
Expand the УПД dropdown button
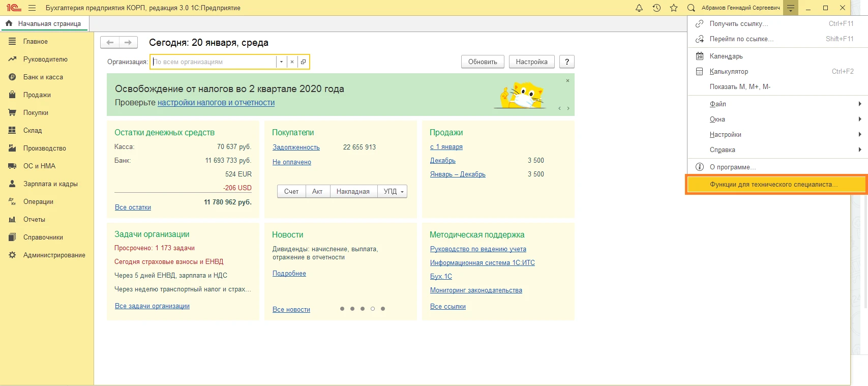pyautogui.click(x=392, y=192)
